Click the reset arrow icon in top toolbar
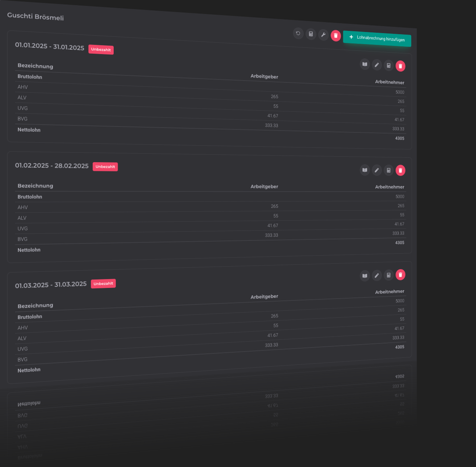476x467 pixels. (298, 33)
